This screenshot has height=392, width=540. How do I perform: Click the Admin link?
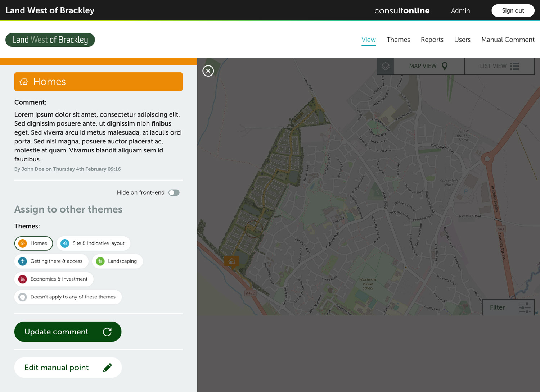tap(460, 11)
